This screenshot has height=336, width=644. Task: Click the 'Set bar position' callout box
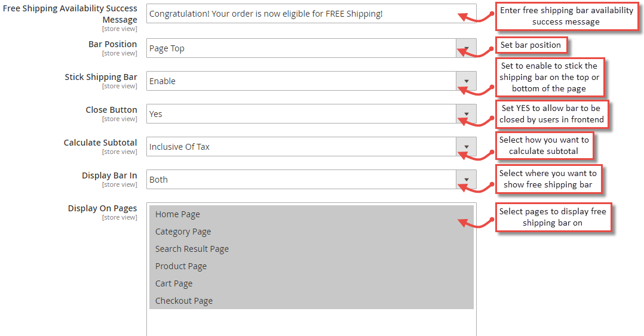(531, 45)
